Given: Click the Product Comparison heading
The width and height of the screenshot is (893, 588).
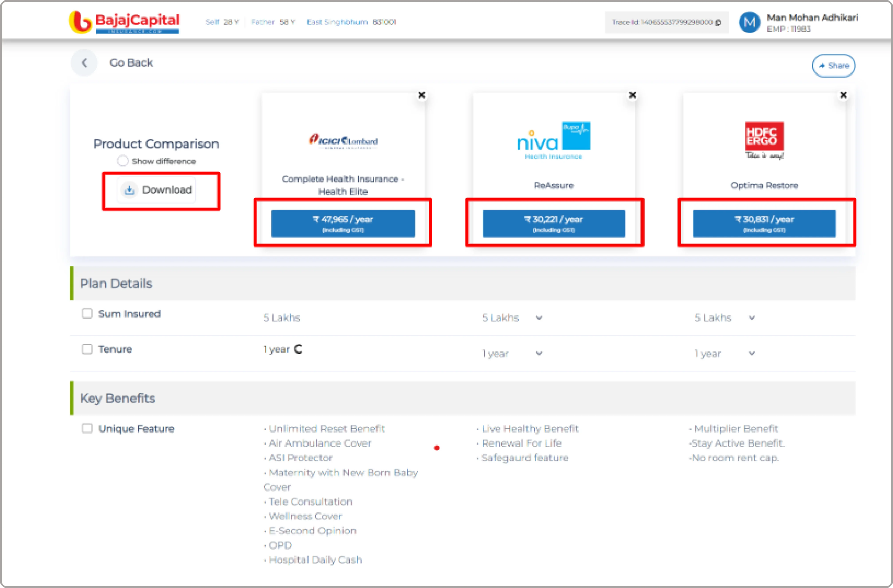Looking at the screenshot, I should (x=156, y=144).
